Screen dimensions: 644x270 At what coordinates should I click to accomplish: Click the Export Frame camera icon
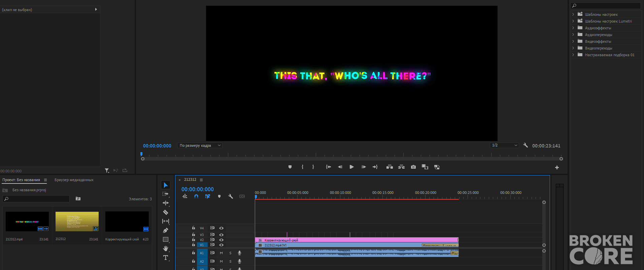(x=413, y=167)
